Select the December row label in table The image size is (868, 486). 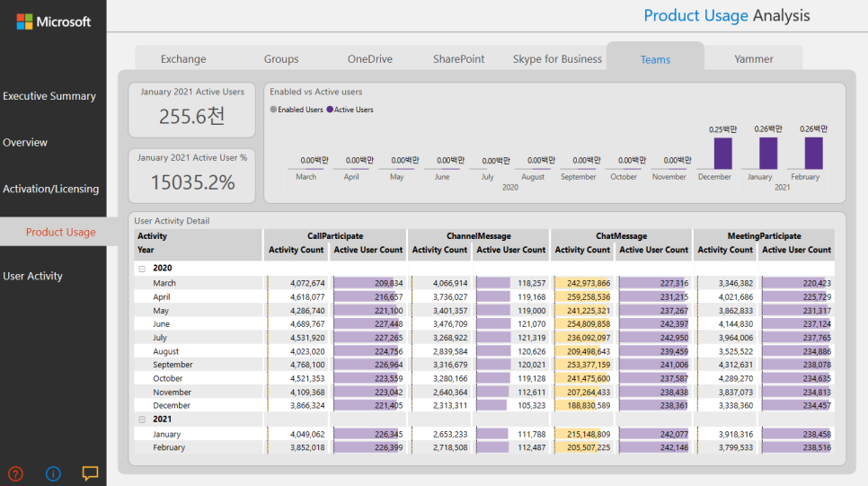(x=171, y=405)
